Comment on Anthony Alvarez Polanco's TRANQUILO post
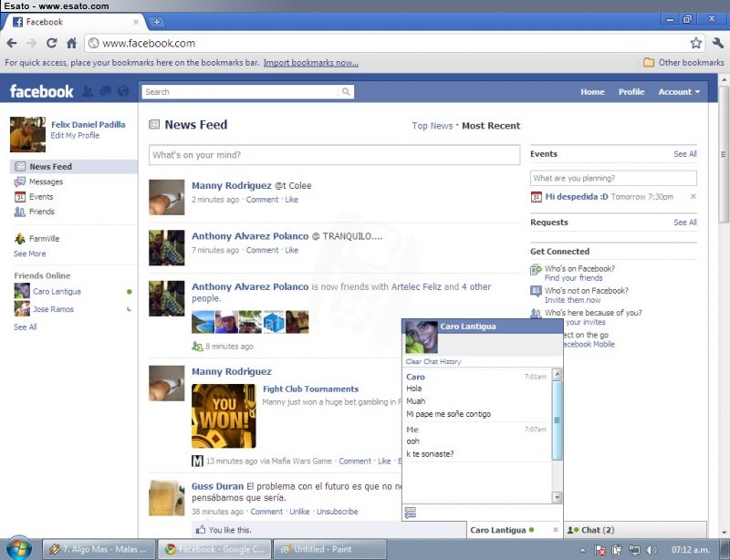This screenshot has height=560, width=730. [262, 250]
